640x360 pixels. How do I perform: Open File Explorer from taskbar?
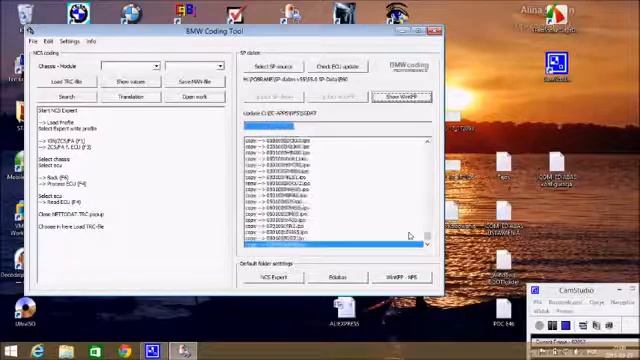tap(66, 351)
